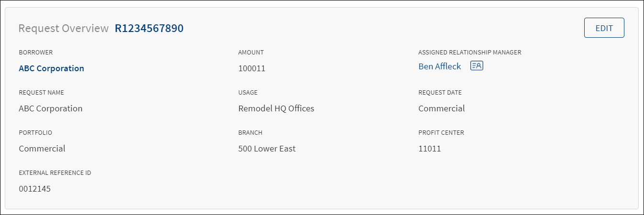The image size is (644, 215).
Task: Click the EDIT button
Action: click(604, 28)
